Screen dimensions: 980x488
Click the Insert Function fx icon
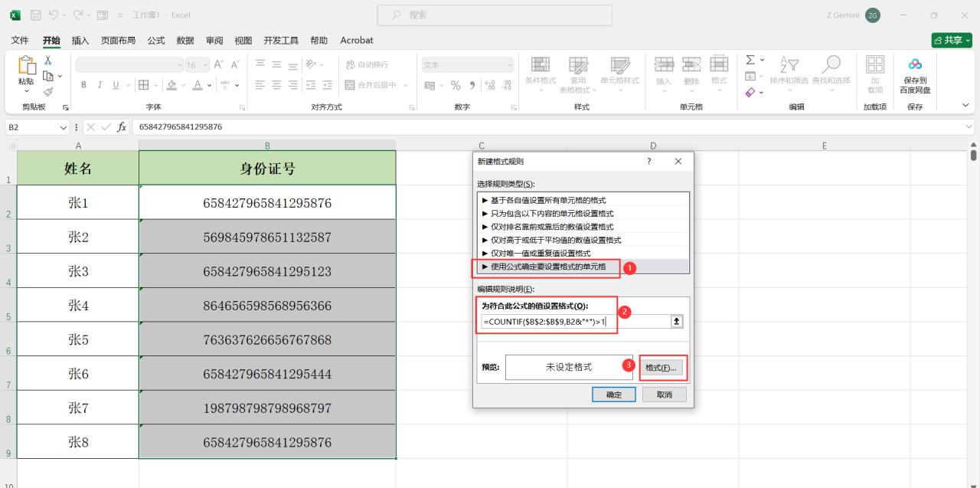point(122,126)
